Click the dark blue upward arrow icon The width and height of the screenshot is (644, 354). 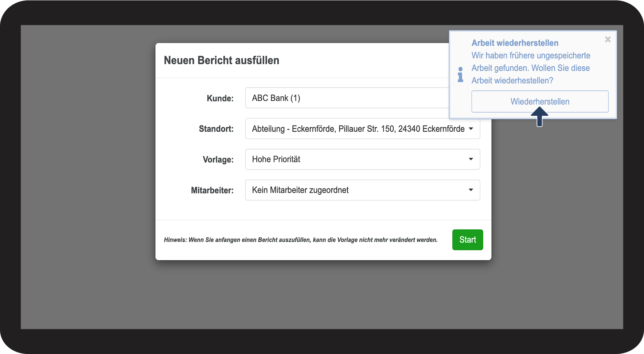point(539,117)
